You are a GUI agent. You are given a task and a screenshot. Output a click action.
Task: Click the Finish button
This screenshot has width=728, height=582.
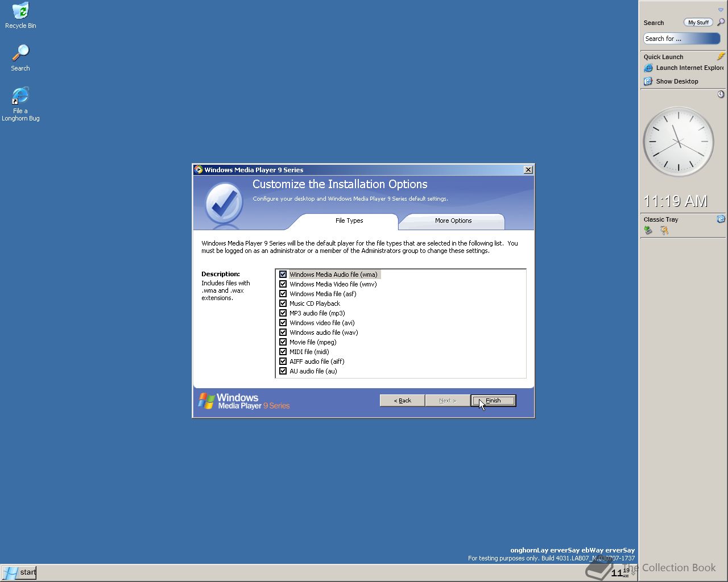493,400
